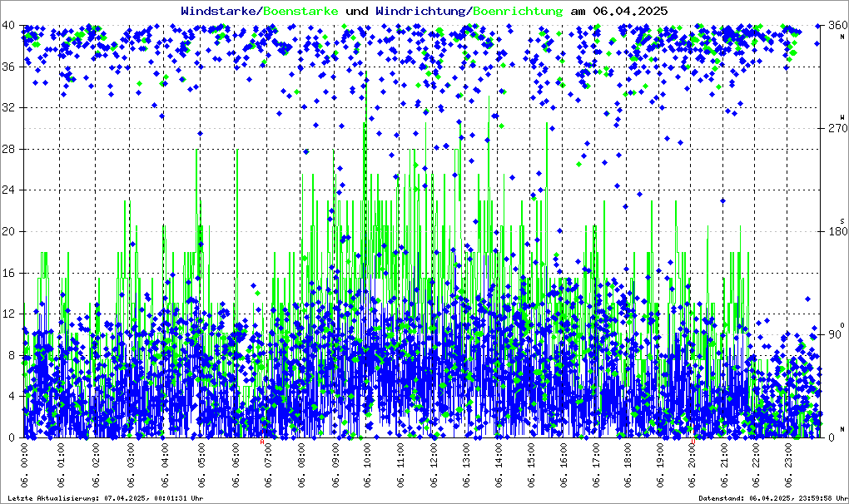Click the '28' wind-speed axis label
Viewport: 849px width, 504px height.
point(8,149)
